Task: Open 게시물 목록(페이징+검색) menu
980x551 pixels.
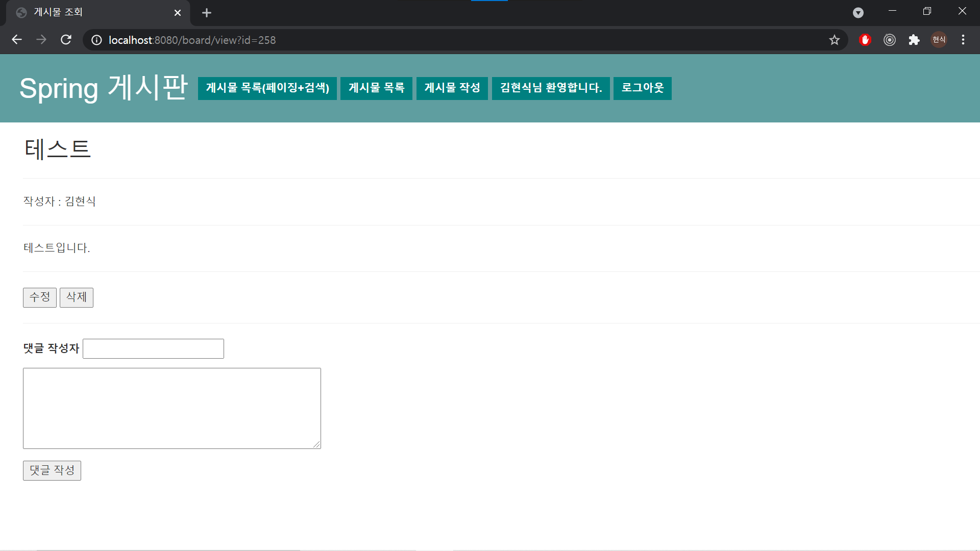Action: point(267,88)
